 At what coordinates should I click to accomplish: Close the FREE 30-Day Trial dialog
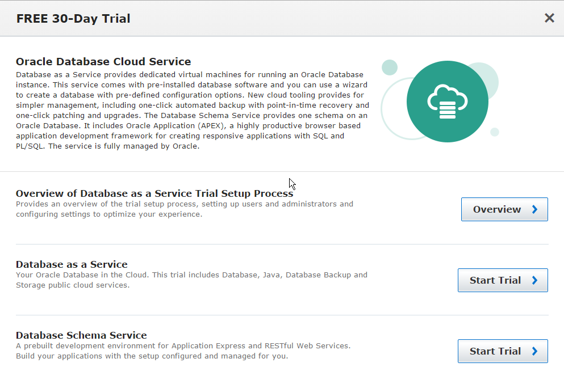click(549, 18)
